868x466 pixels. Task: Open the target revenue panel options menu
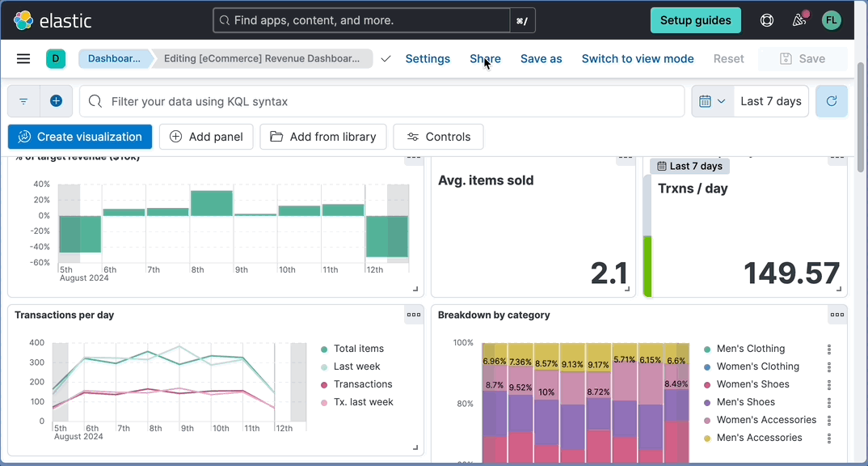click(x=414, y=158)
